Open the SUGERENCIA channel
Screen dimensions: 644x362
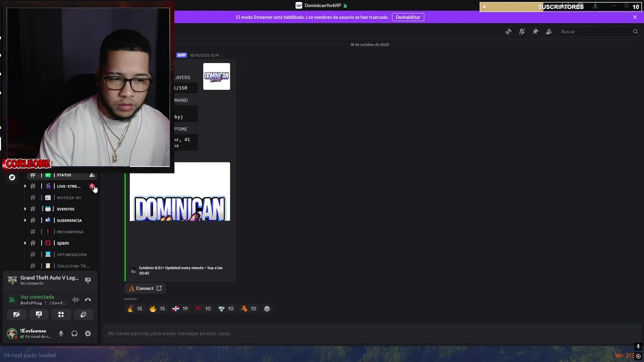pos(61,220)
